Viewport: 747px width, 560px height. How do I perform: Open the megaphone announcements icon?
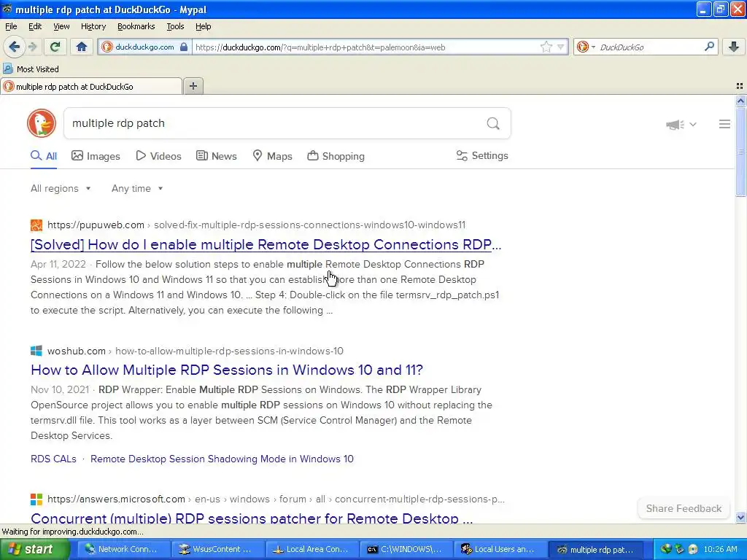(x=675, y=125)
